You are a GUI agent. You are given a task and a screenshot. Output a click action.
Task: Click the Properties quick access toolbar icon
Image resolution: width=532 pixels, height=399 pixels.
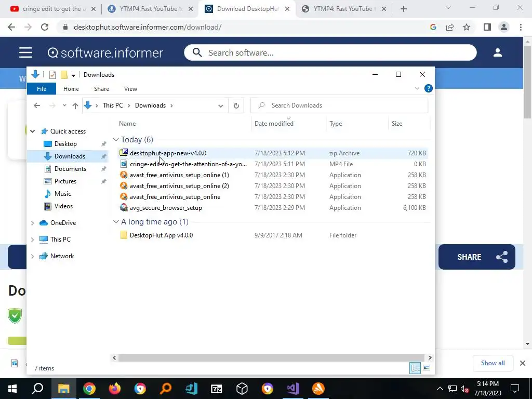click(52, 75)
